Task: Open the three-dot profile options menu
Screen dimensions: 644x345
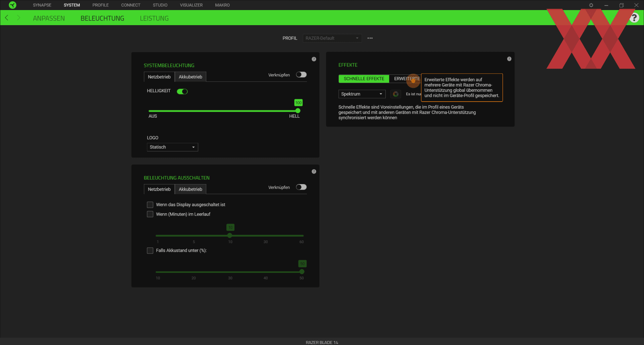Action: click(x=370, y=38)
